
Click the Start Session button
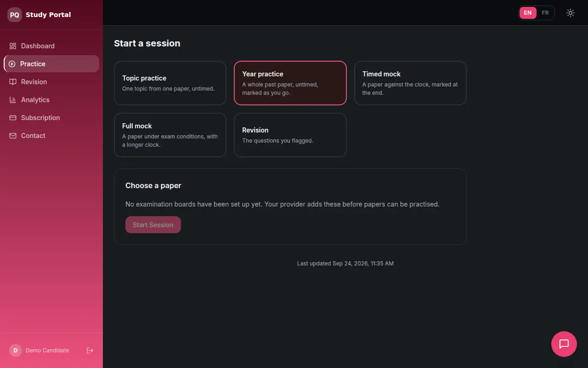[153, 225]
